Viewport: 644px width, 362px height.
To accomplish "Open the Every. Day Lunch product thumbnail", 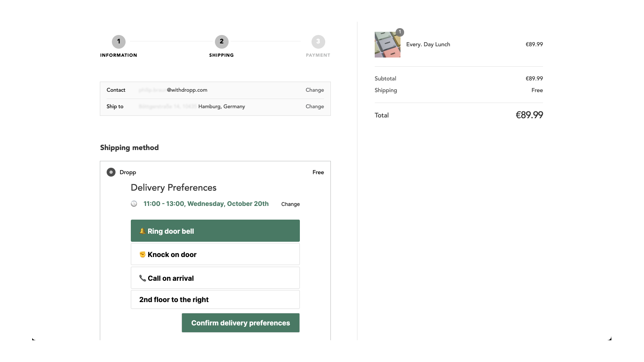I will (388, 45).
